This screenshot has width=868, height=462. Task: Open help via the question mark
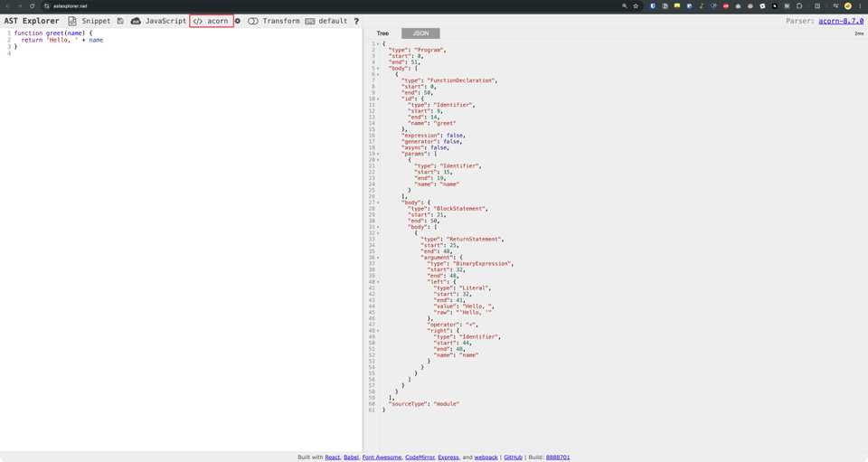pyautogui.click(x=356, y=21)
